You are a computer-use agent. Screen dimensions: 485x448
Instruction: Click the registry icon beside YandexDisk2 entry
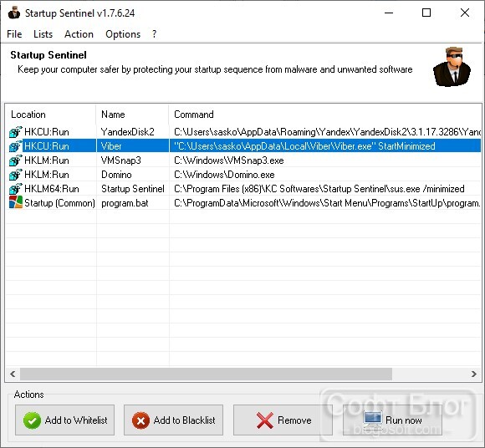15,132
